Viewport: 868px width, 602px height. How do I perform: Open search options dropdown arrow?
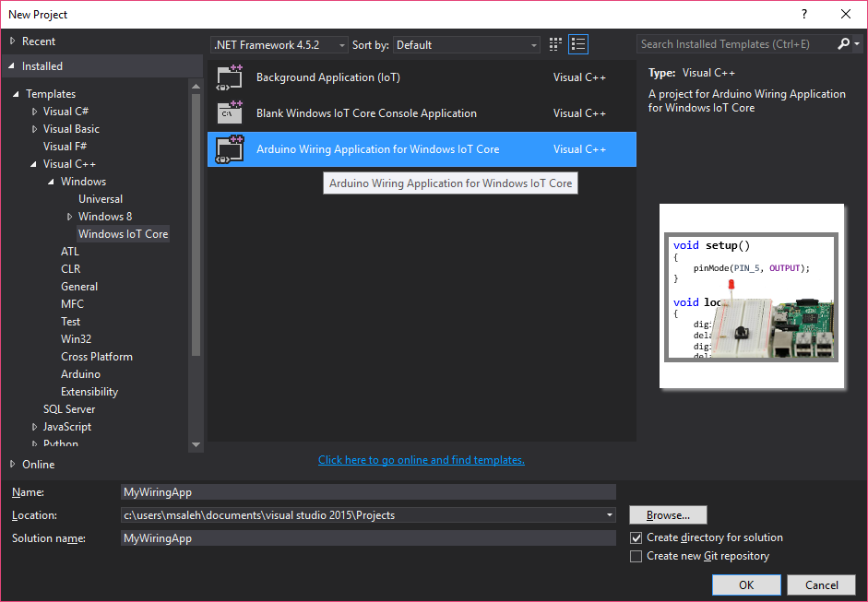857,43
